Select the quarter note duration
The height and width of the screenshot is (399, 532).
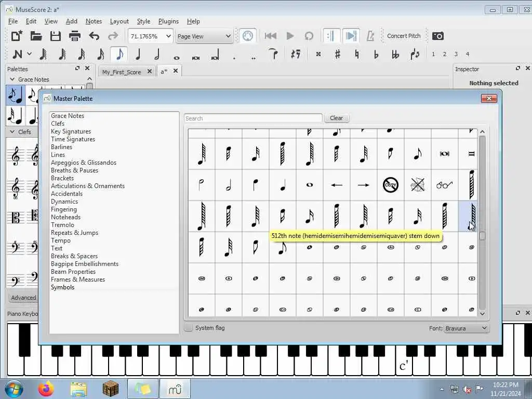pyautogui.click(x=138, y=54)
